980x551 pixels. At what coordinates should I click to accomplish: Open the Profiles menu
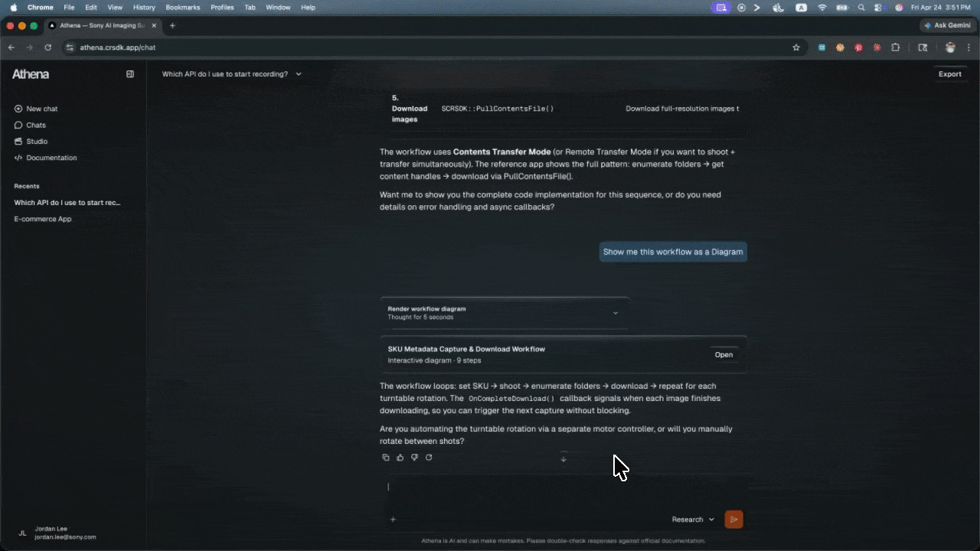click(222, 7)
